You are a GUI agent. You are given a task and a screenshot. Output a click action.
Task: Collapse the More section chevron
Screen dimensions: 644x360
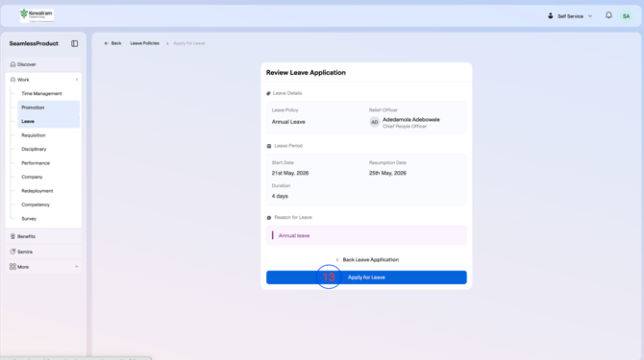pos(76,267)
